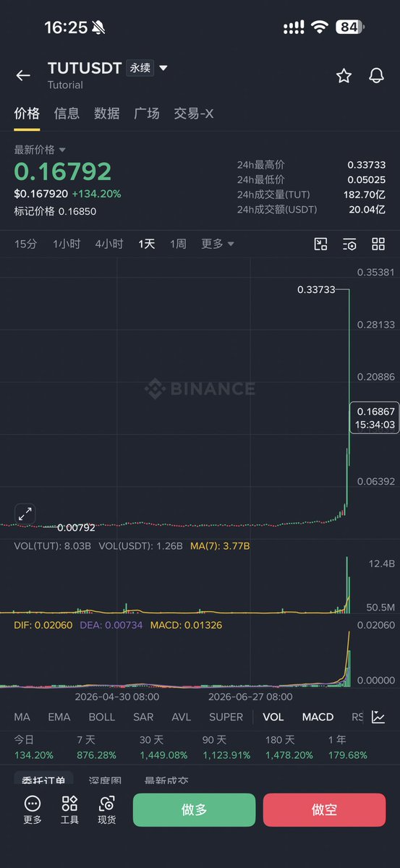This screenshot has height=868, width=400.
Task: Open the 深度图 tab
Action: coord(105,781)
